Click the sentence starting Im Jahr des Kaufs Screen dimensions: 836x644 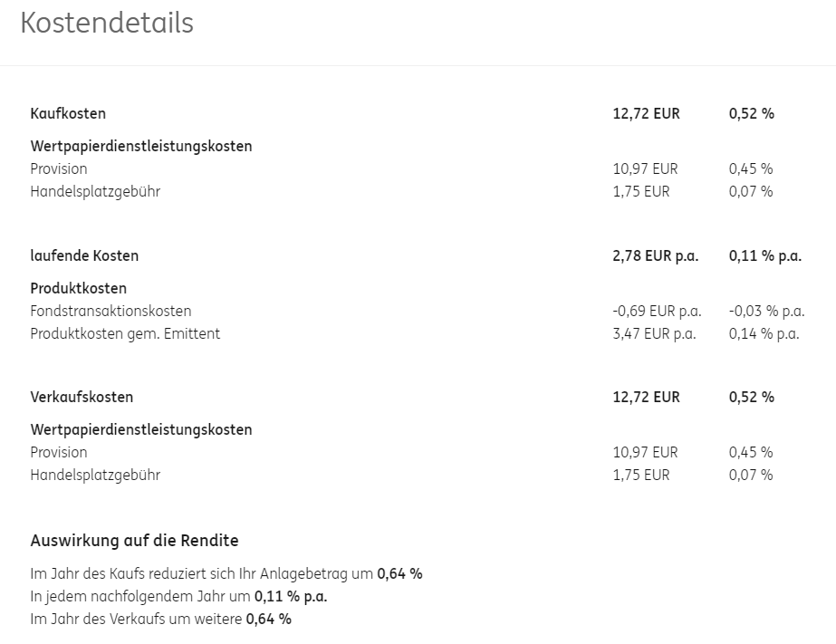[x=226, y=574]
